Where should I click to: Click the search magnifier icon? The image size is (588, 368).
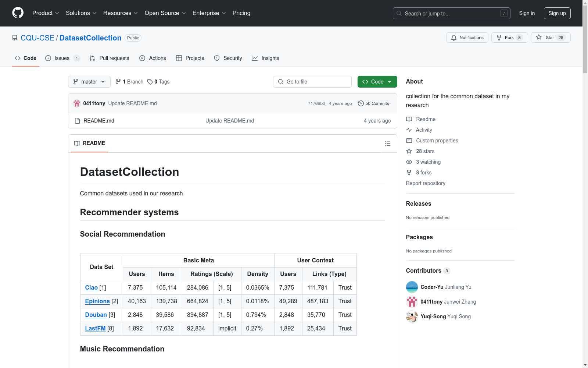tap(399, 13)
